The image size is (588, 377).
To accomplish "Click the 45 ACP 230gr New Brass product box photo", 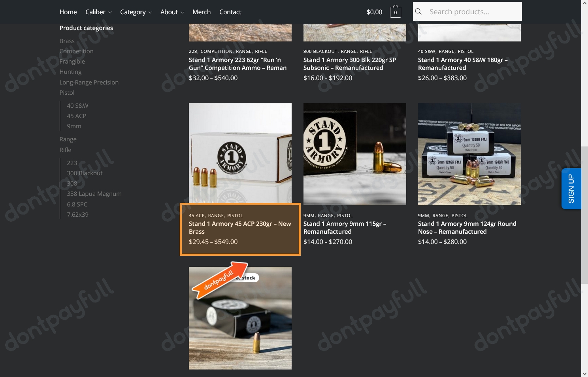I will [240, 154].
